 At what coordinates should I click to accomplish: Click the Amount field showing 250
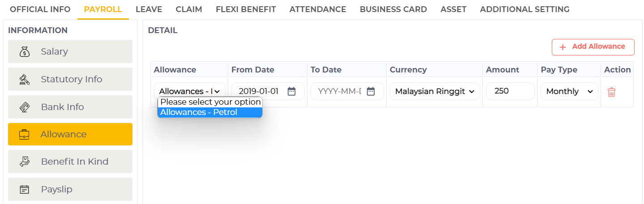tap(510, 91)
